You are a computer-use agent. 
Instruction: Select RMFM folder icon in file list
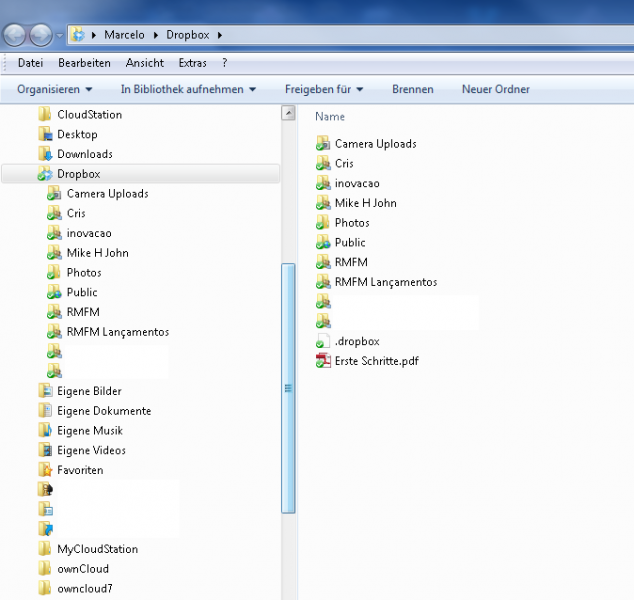coord(323,262)
